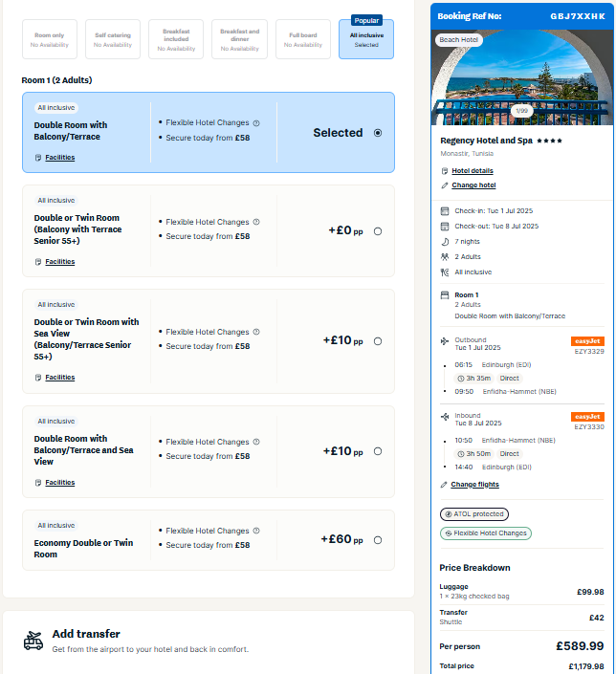
Task: Click the people icon beside 2 Adults
Action: [445, 256]
